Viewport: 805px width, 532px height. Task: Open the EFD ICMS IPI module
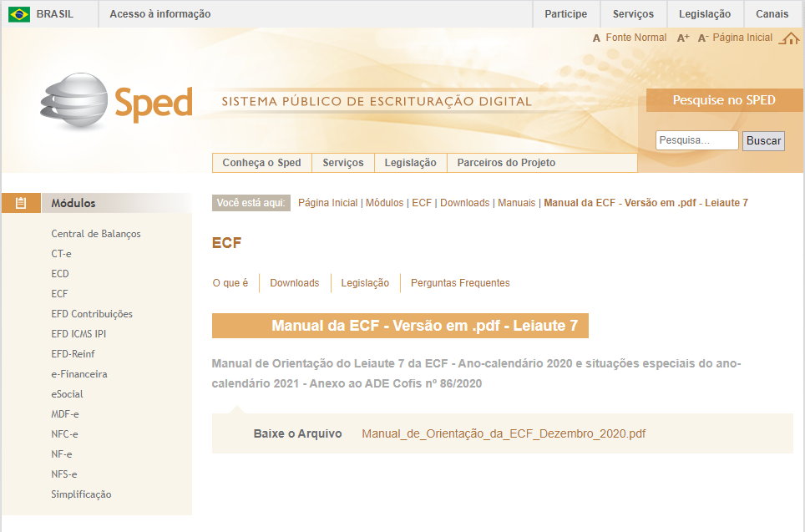tap(78, 334)
